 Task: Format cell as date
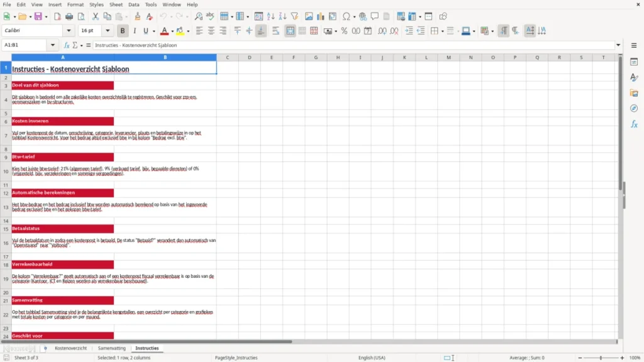click(368, 31)
